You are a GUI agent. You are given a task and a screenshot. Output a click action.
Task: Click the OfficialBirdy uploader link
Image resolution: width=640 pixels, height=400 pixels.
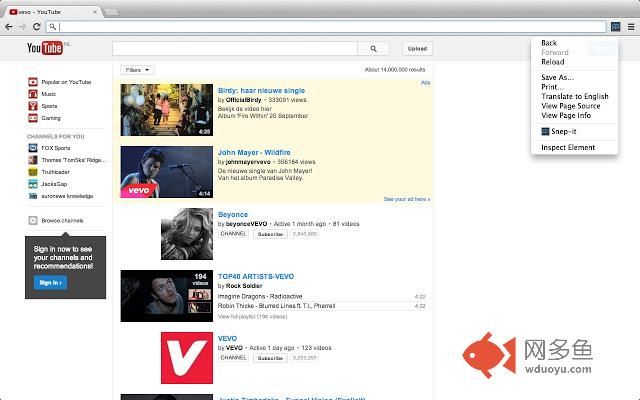(x=243, y=100)
